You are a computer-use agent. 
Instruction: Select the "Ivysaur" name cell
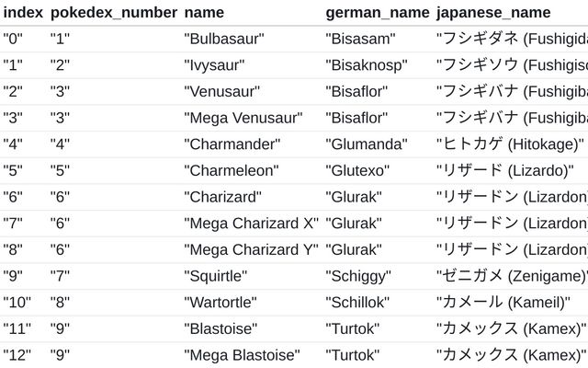pyautogui.click(x=217, y=65)
